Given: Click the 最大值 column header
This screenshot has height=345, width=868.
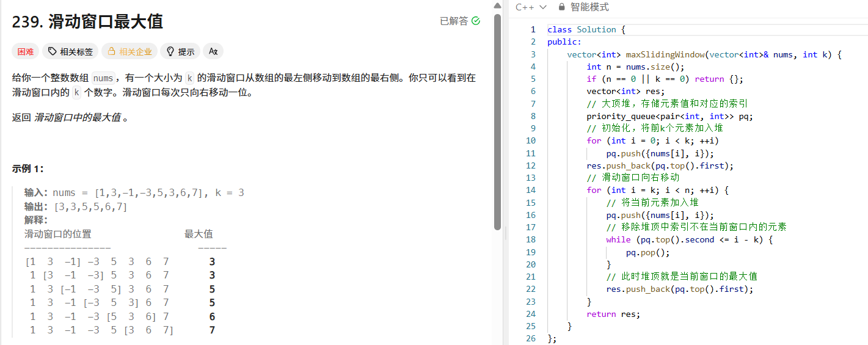Looking at the screenshot, I should [x=199, y=234].
